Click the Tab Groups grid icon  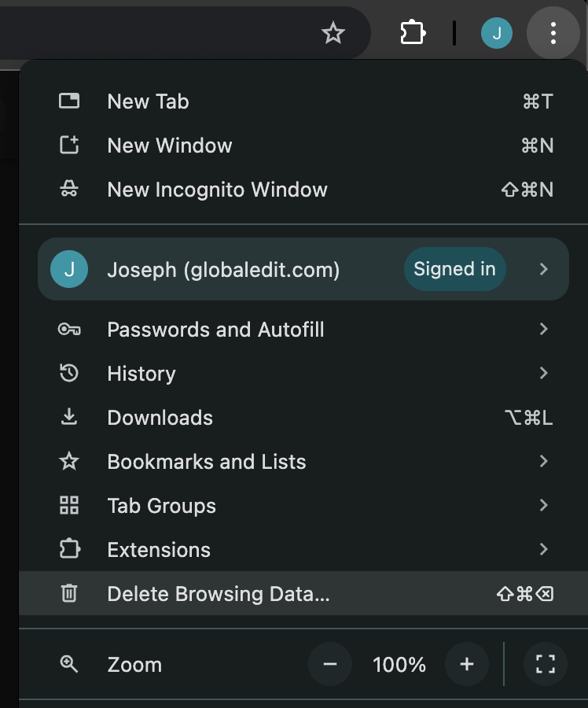pos(69,506)
